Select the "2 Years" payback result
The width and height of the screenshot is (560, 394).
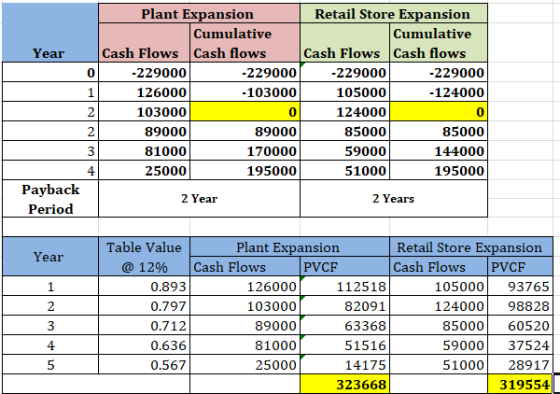[394, 199]
